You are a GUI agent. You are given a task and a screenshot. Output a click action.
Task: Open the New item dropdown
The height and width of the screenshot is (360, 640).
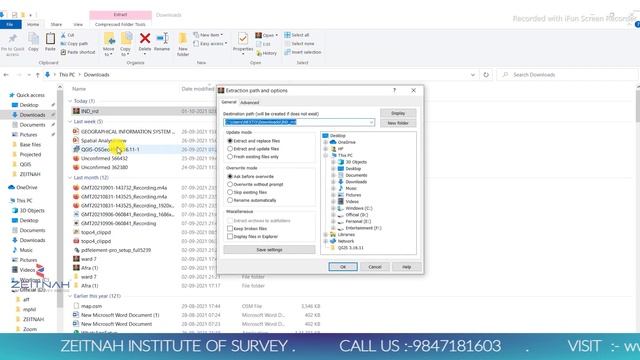click(x=208, y=35)
